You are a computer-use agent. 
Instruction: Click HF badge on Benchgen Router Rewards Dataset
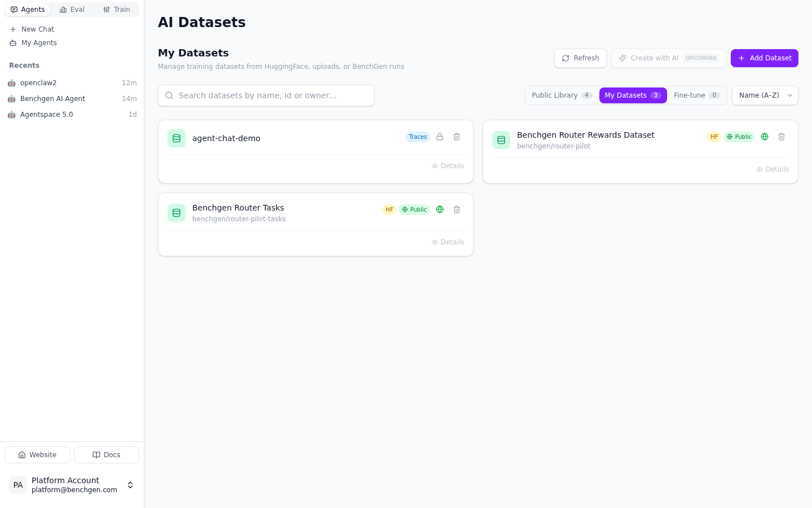714,137
